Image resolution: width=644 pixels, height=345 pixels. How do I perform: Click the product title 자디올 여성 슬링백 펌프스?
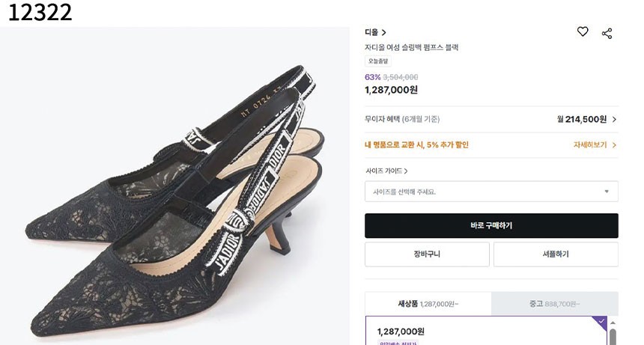coord(411,47)
